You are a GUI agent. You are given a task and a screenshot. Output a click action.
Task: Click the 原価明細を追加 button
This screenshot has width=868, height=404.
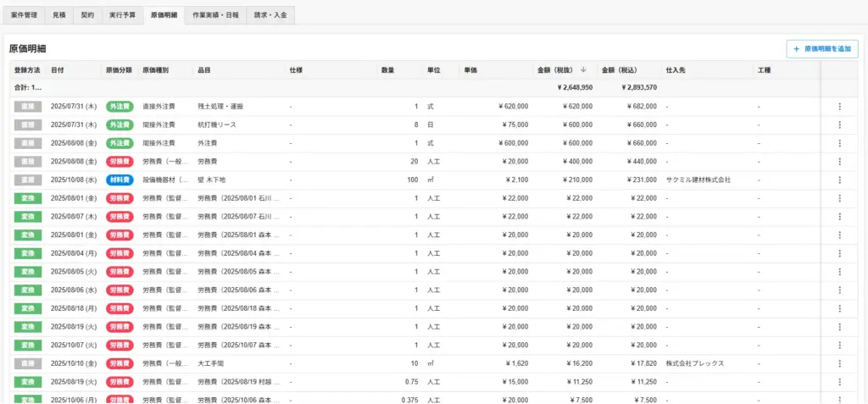[822, 49]
